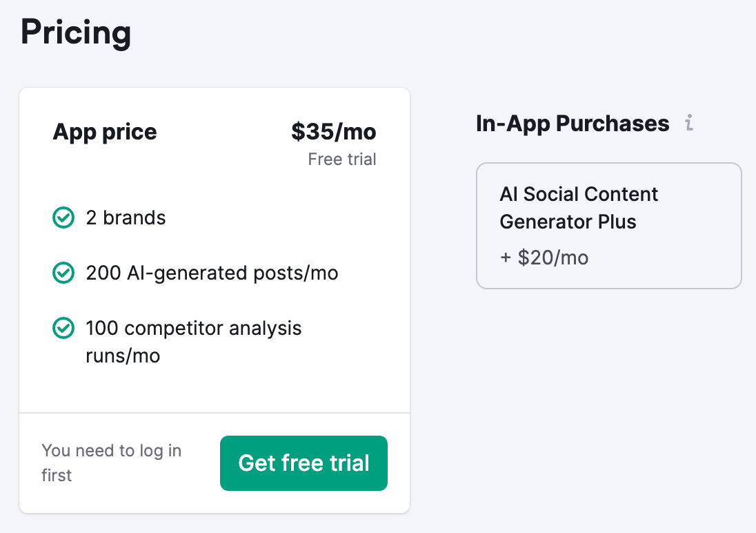Click the Get free trial button
This screenshot has width=756, height=533.
[304, 463]
